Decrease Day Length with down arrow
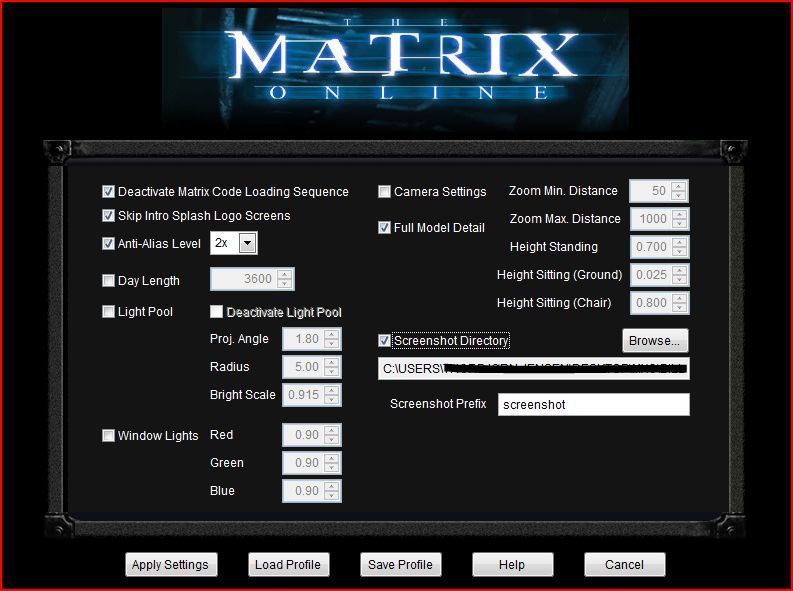The height and width of the screenshot is (591, 793). tap(285, 284)
